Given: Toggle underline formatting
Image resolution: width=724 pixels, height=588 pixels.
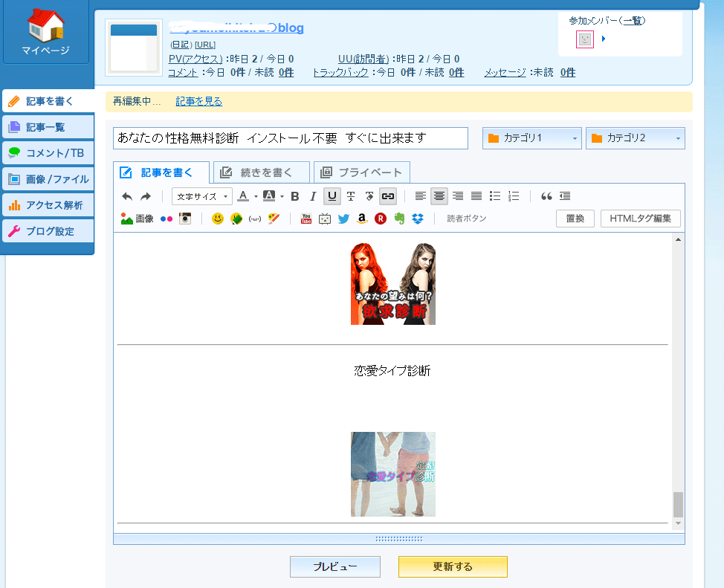Looking at the screenshot, I should click(332, 196).
